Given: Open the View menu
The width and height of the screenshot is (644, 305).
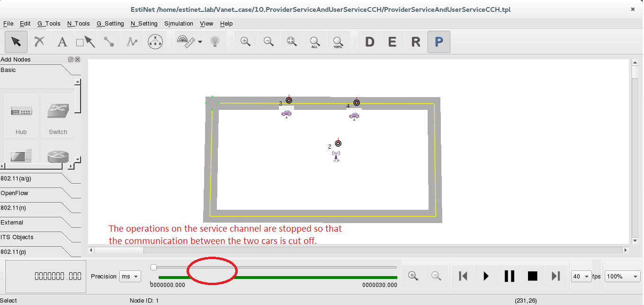Looking at the screenshot, I should (206, 23).
